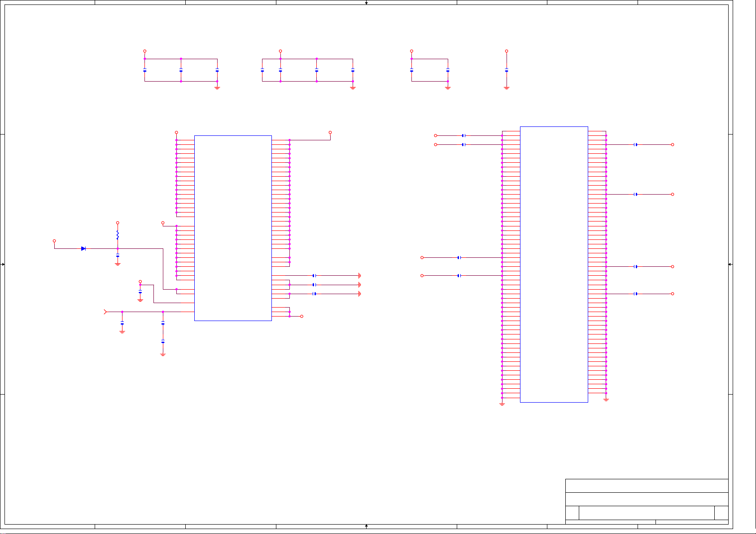Click the left border center arrow marker
756x534 pixels.
(x=3, y=264)
